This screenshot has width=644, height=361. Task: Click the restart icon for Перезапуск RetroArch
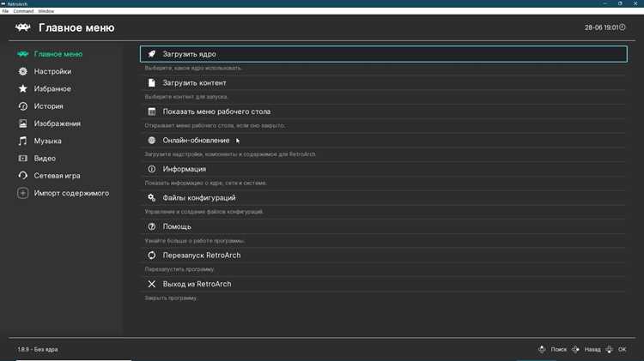click(x=151, y=255)
